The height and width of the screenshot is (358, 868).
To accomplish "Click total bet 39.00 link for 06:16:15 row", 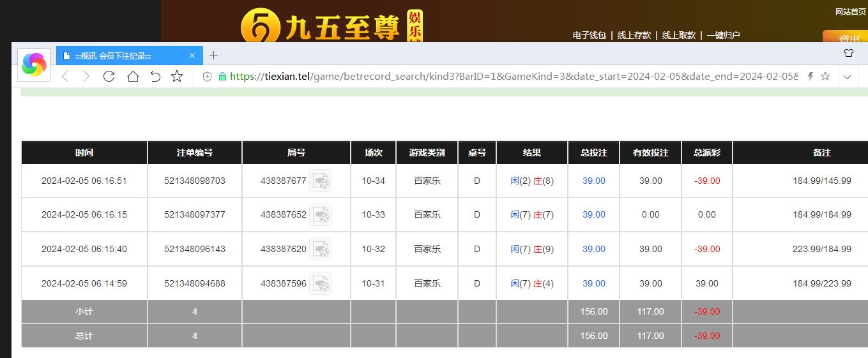I will click(x=594, y=214).
